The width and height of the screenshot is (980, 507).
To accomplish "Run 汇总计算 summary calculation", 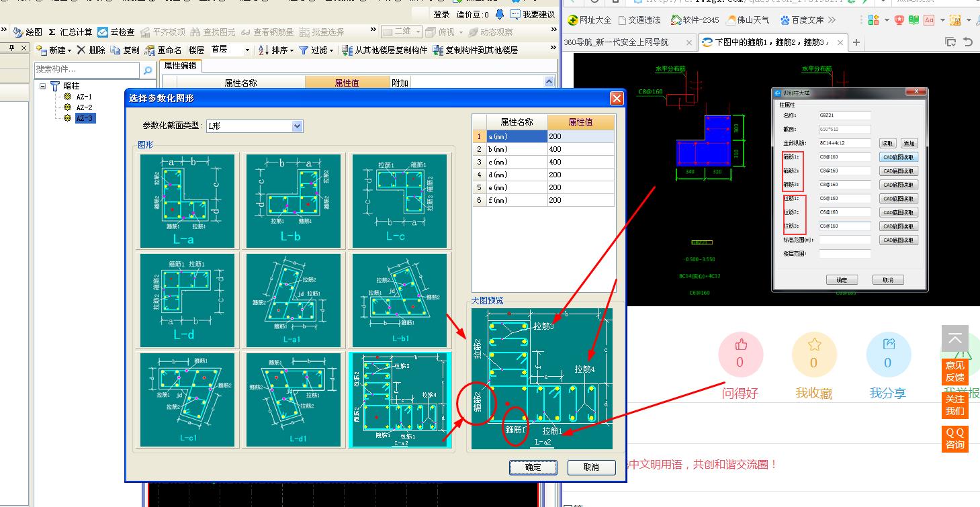I will pos(71,32).
